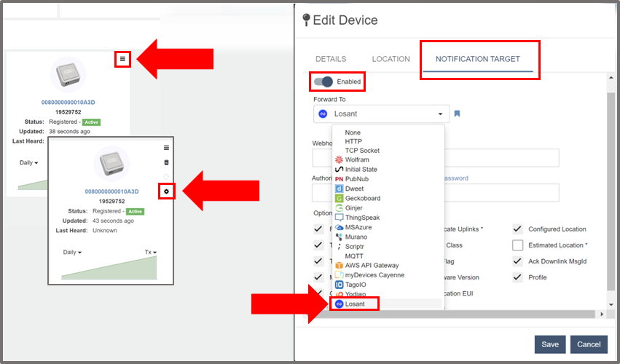The height and width of the screenshot is (364, 620).
Task: Click the partially hidden password link
Action: click(x=456, y=178)
